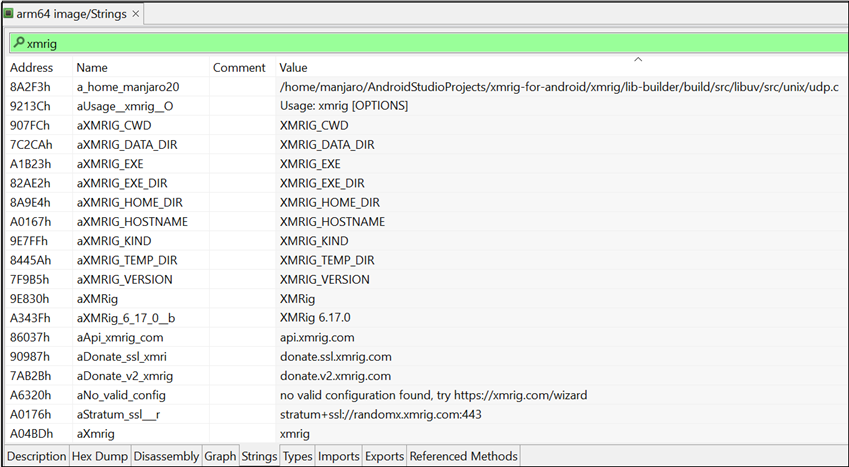Sort by the Comment column header
This screenshot has height=467, width=849.
[239, 68]
